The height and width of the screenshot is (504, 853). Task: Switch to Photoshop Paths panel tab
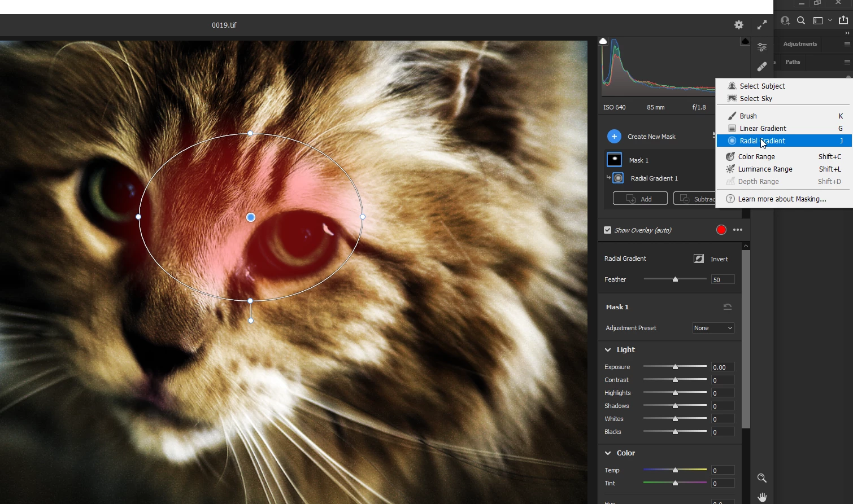click(793, 62)
